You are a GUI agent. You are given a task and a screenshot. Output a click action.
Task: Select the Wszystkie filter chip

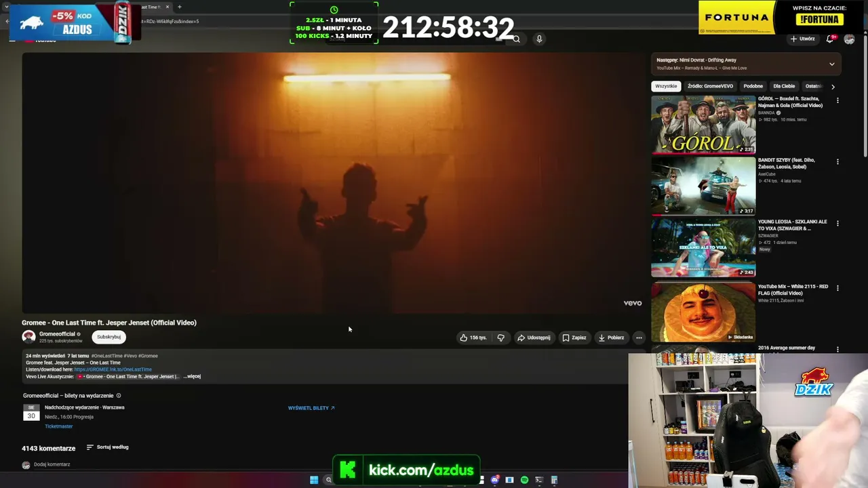[x=666, y=86]
